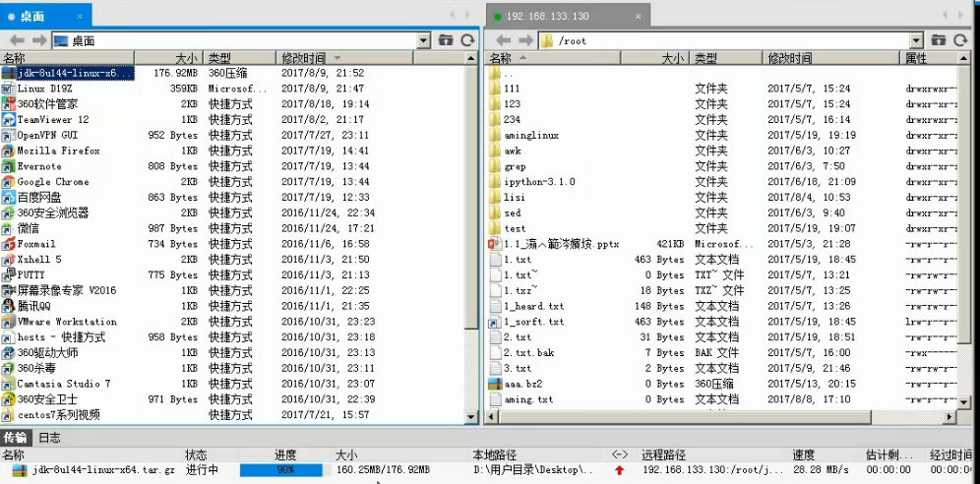980x484 pixels.
Task: Go forward in the local 桌面 pane
Action: (39, 40)
